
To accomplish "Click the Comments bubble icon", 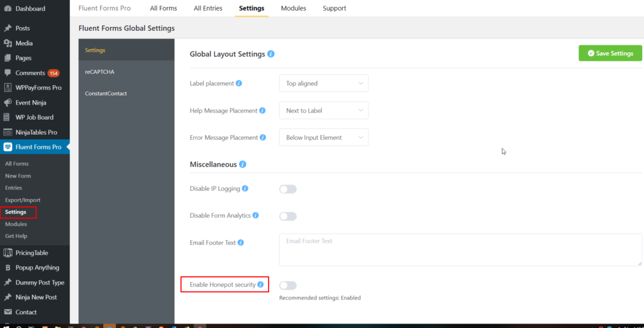I will [8, 73].
